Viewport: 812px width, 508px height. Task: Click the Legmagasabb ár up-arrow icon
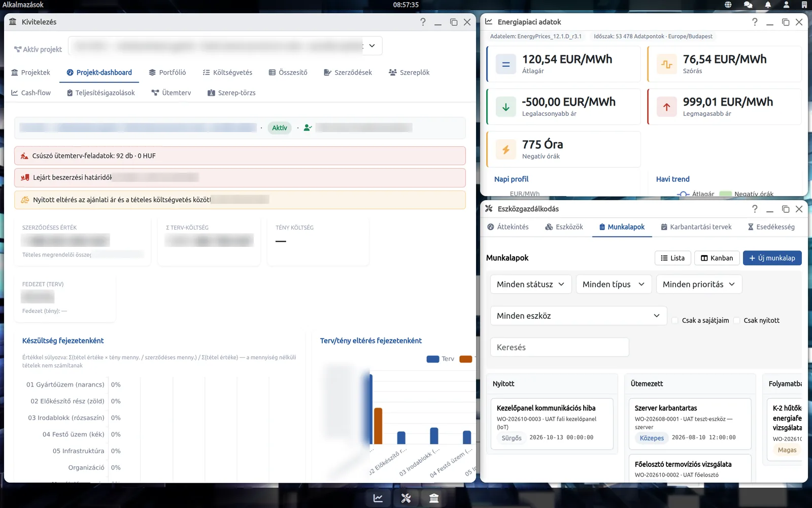tap(667, 107)
